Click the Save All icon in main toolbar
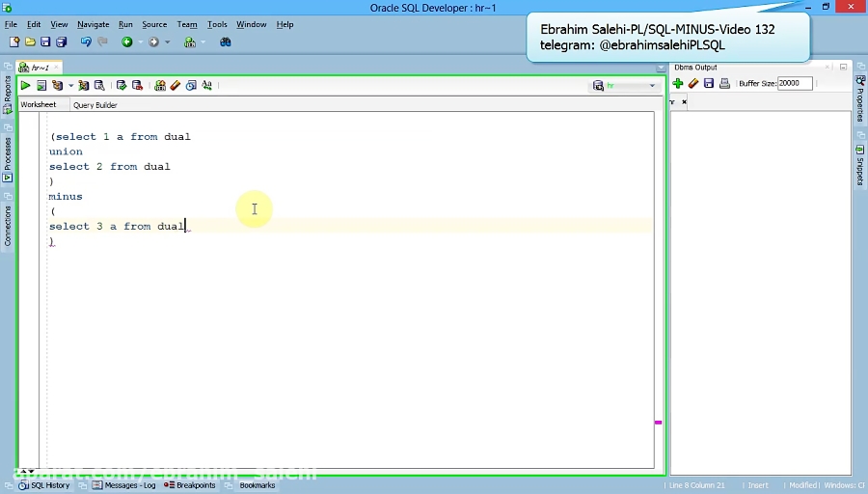868x494 pixels. coord(61,42)
